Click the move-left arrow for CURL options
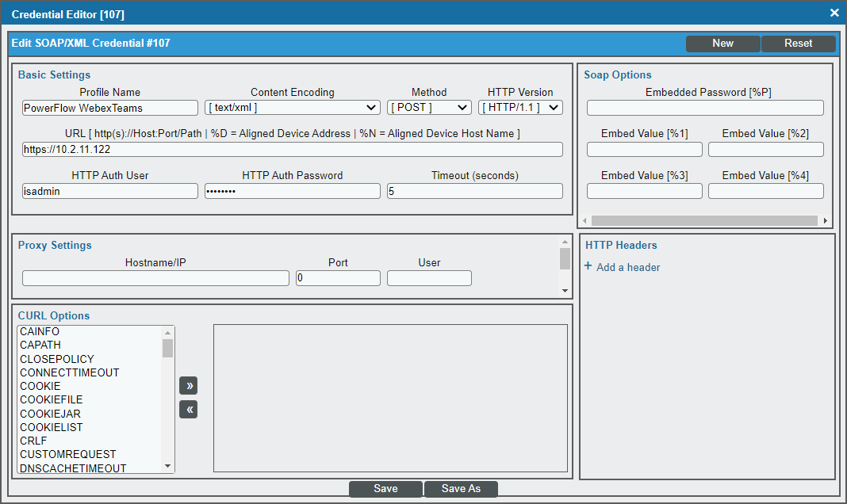 (188, 409)
